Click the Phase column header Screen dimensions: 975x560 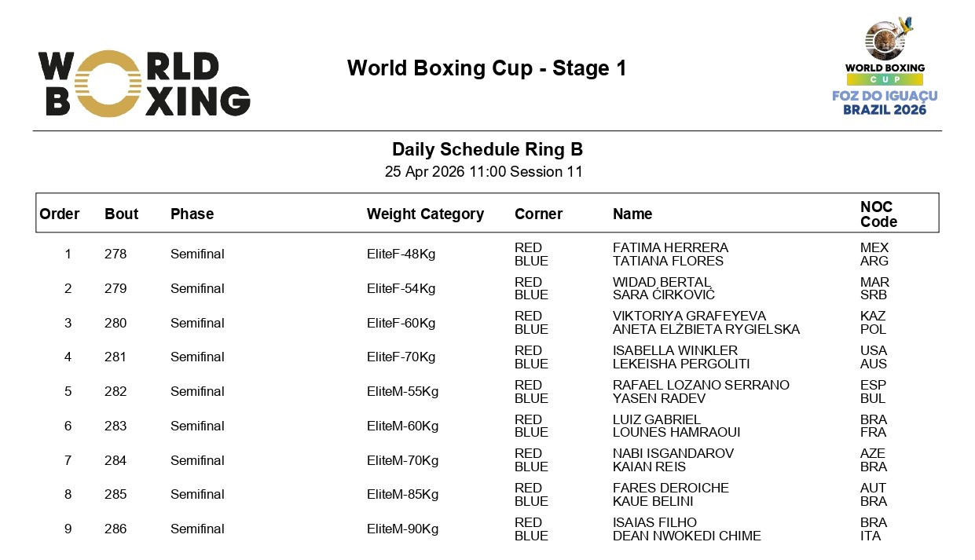tap(192, 214)
